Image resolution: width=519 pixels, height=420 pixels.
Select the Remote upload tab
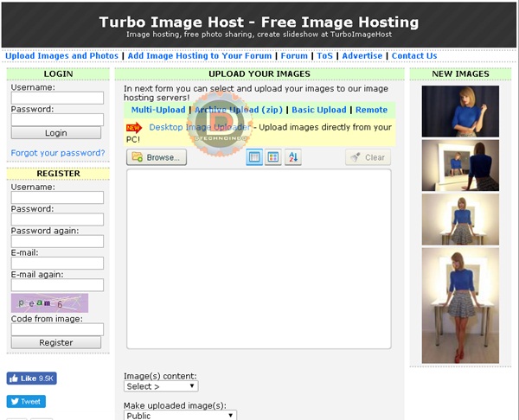371,110
